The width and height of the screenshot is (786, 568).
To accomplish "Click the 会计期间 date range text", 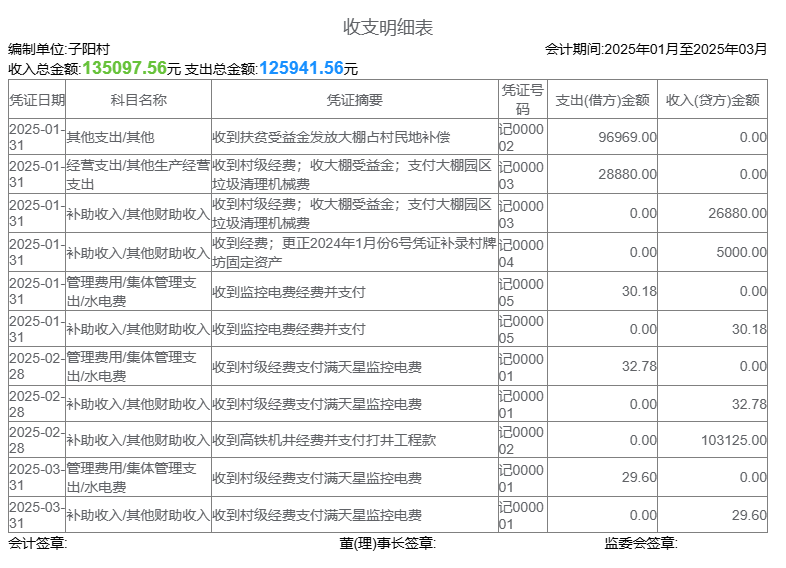I will pos(656,48).
